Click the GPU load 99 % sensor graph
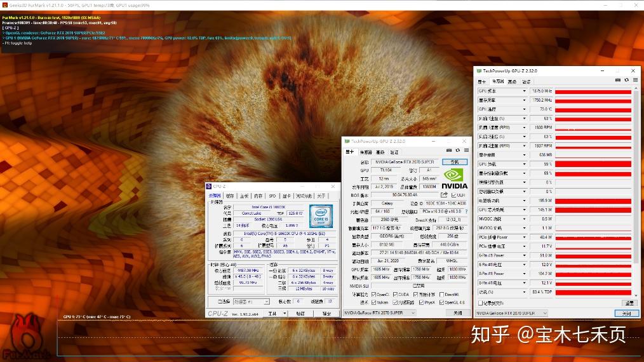Image resolution: width=644 pixels, height=362 pixels. click(593, 164)
